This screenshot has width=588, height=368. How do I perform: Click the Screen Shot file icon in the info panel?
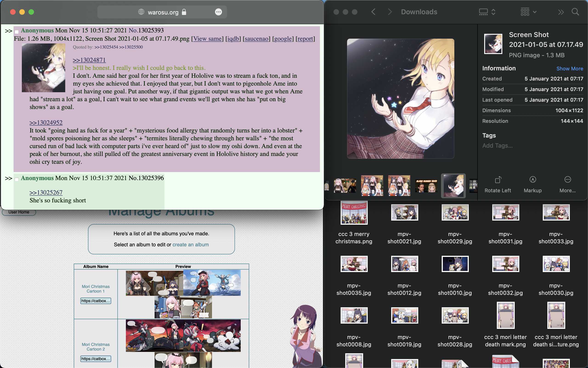click(x=493, y=44)
